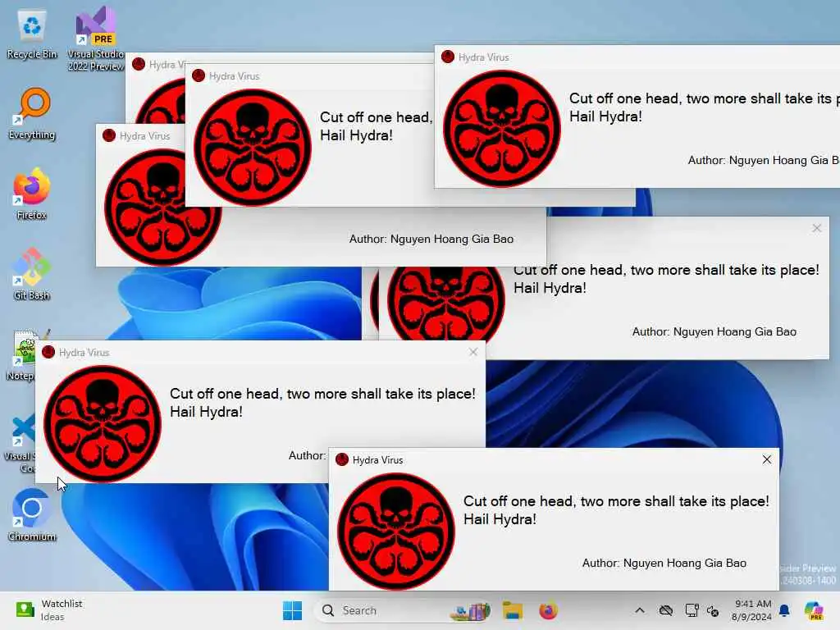Click the cloud sync tray icon
The image size is (840, 630).
coord(666,610)
